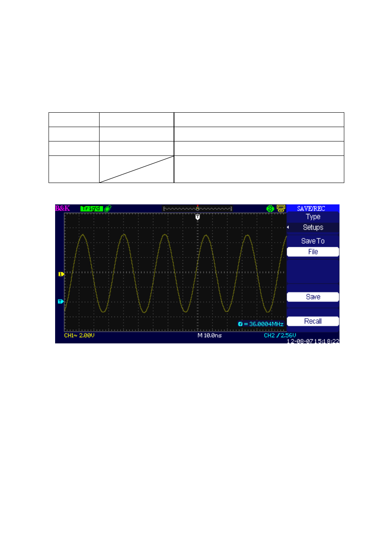Click the CH2 2.56V trigger readout
The height and width of the screenshot is (556, 392).
coord(280,336)
